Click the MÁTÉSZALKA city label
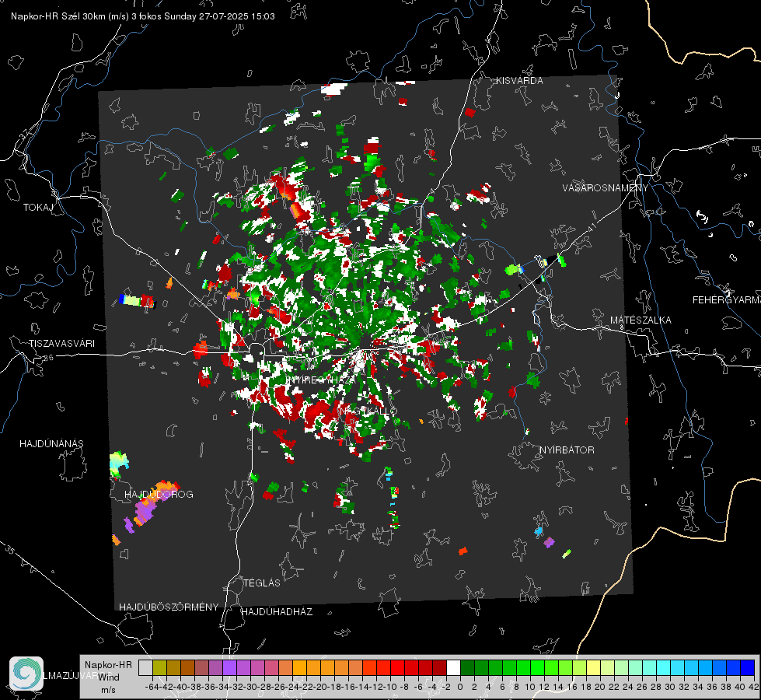Screen dimensions: 761x700 point(641,320)
